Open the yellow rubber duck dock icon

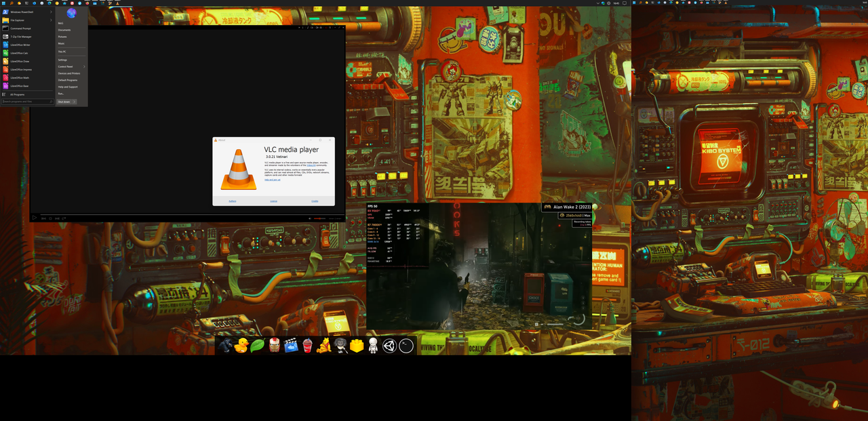241,346
